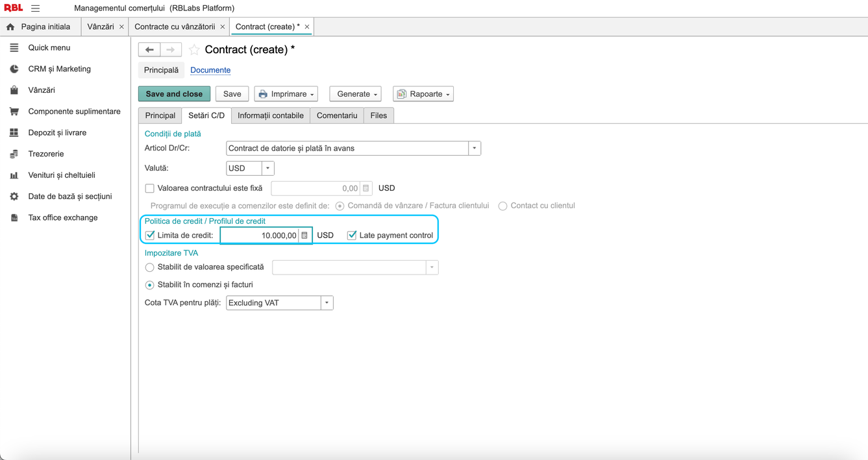Viewport: 868px width, 460px height.
Task: Expand the Articol Dr/Cr dropdown
Action: tap(475, 149)
